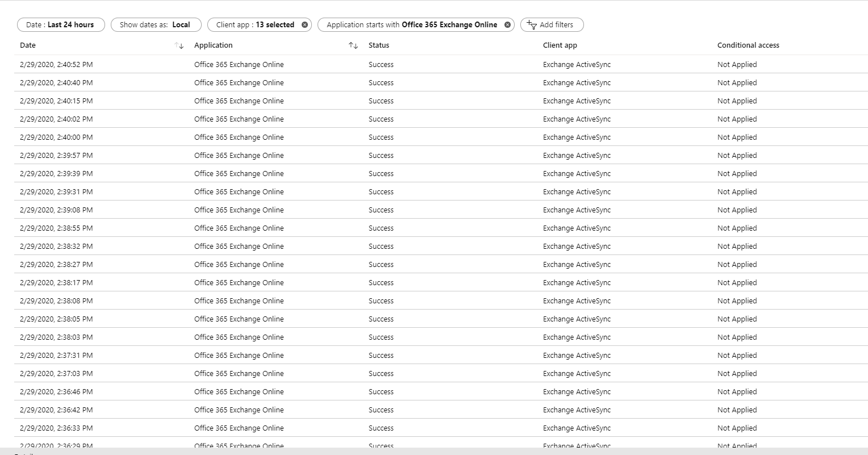
Task: Open sign-in entry at 2:37:03 PM
Action: 441,373
